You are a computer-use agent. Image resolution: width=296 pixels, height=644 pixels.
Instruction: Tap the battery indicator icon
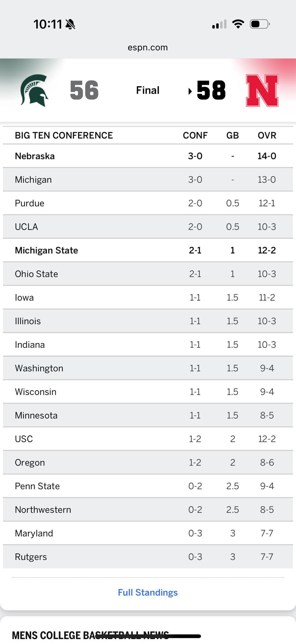(260, 24)
